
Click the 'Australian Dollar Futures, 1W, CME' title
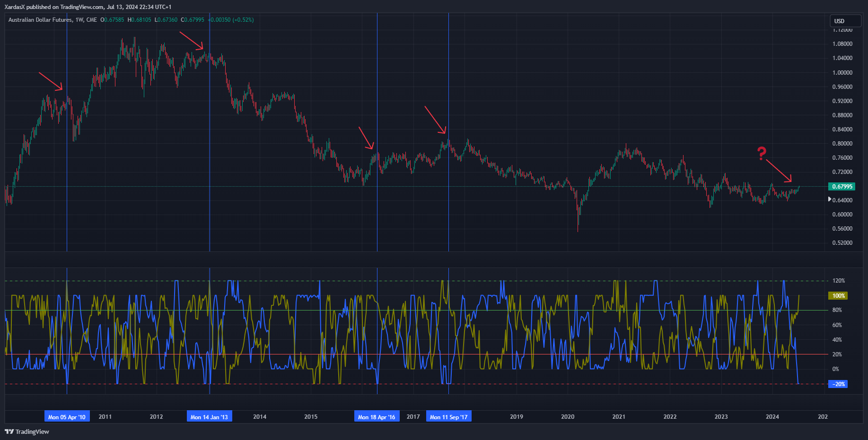pos(53,20)
